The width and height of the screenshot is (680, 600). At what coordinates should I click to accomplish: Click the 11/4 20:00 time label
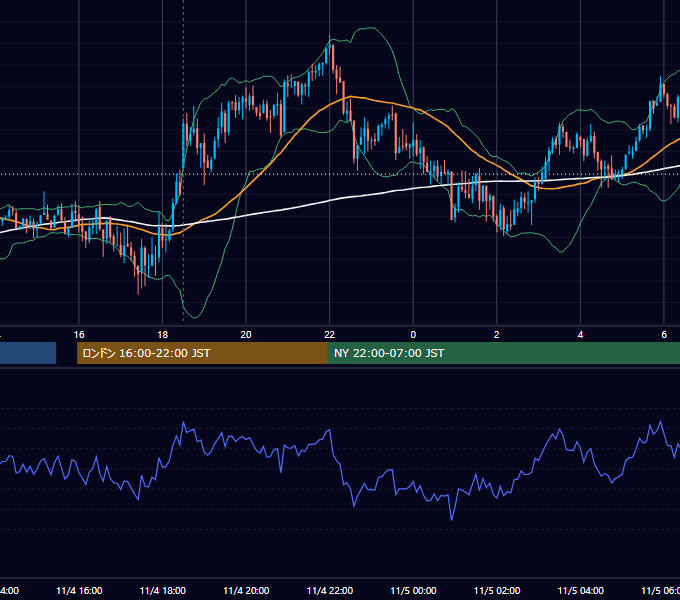coord(246,590)
